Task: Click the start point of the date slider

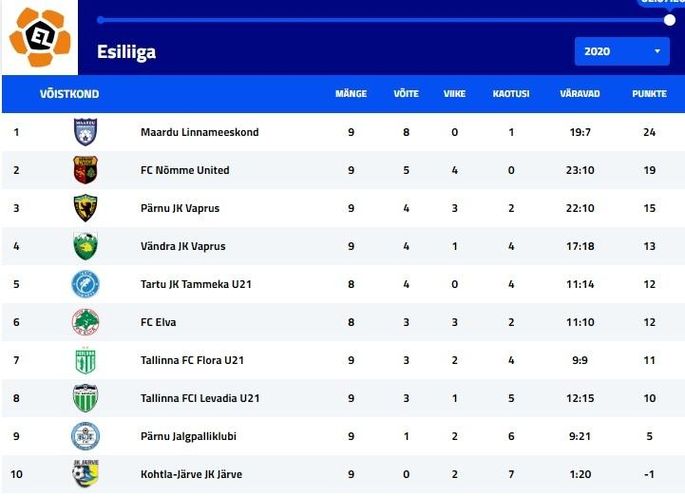Action: pyautogui.click(x=100, y=20)
